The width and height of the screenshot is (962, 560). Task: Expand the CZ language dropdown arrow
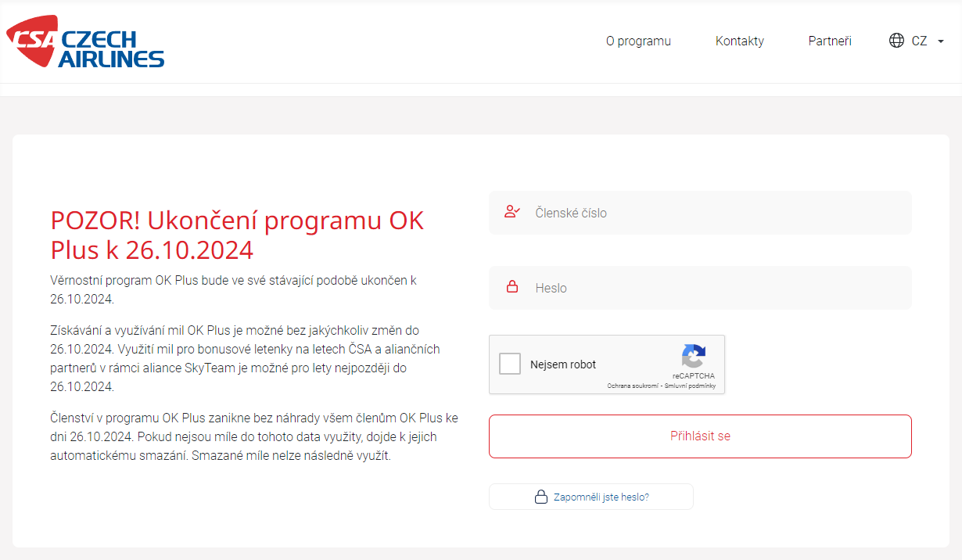[940, 41]
